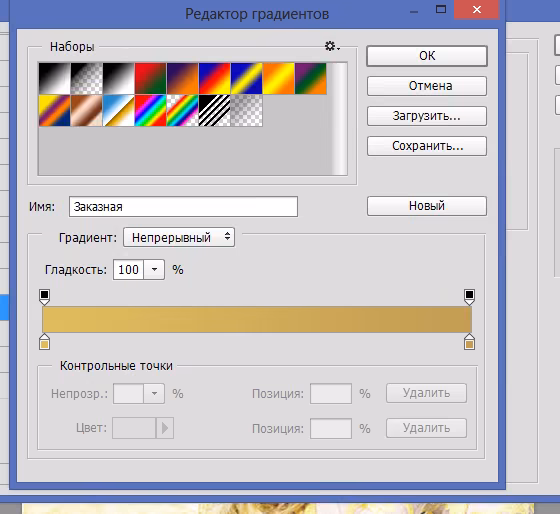Select the right opacity stop marker

point(469,297)
